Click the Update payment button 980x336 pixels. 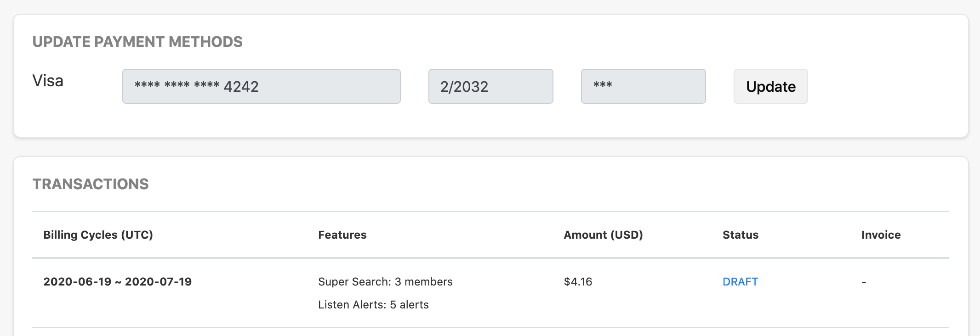770,86
